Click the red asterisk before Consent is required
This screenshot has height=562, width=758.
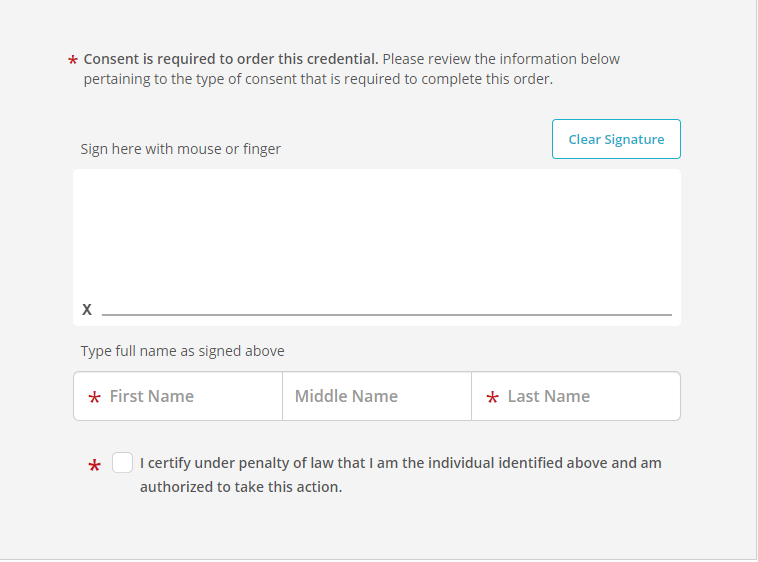[73, 63]
